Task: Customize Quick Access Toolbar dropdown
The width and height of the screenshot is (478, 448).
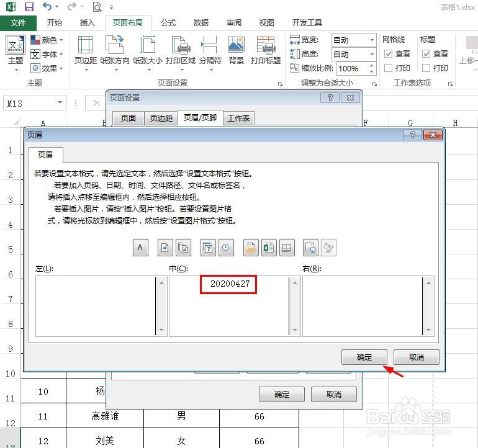Action: pos(112,7)
